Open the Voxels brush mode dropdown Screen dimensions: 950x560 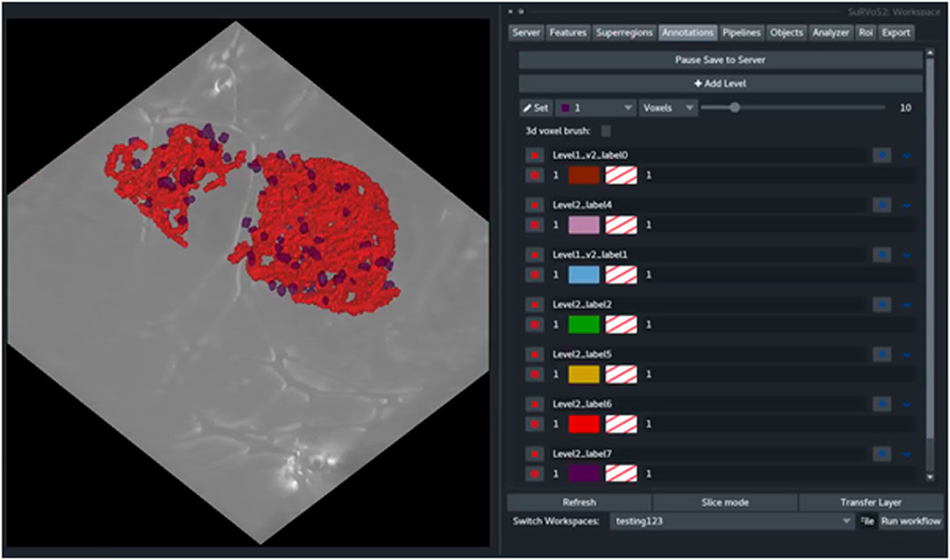668,108
